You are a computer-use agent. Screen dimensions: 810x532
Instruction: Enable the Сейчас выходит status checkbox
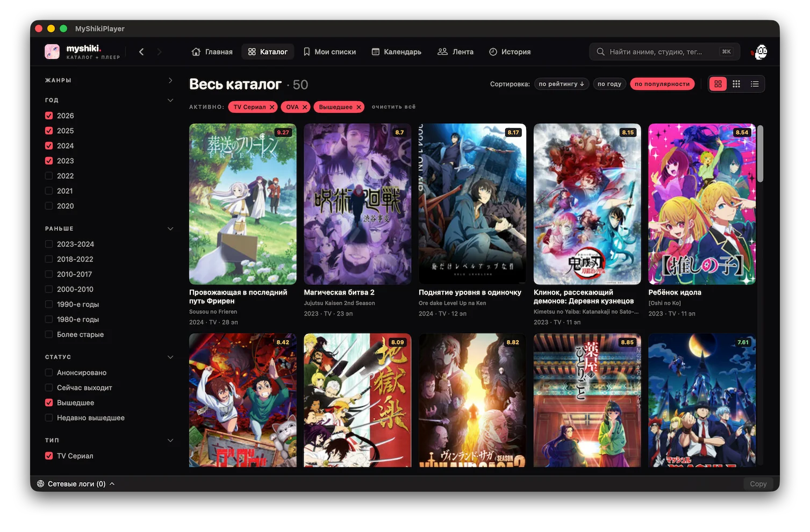(49, 387)
